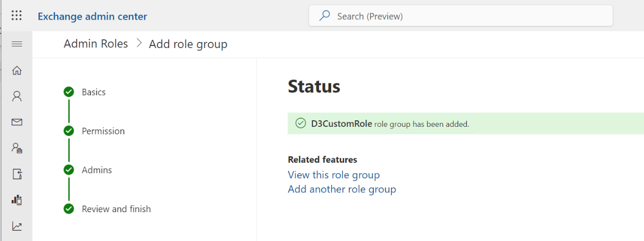The image size is (644, 241).
Task: Click the magnifier icon in search bar
Action: tap(325, 16)
